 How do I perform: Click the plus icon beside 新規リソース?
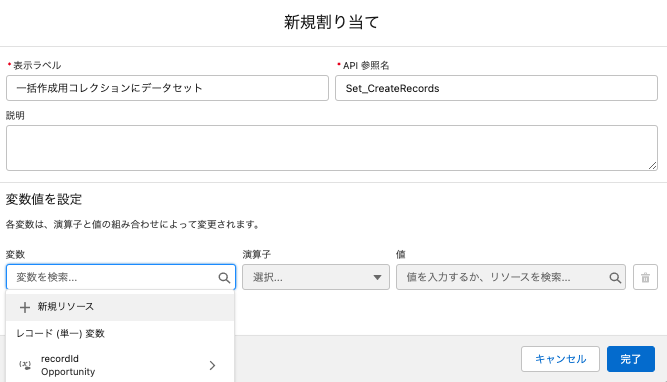point(25,307)
